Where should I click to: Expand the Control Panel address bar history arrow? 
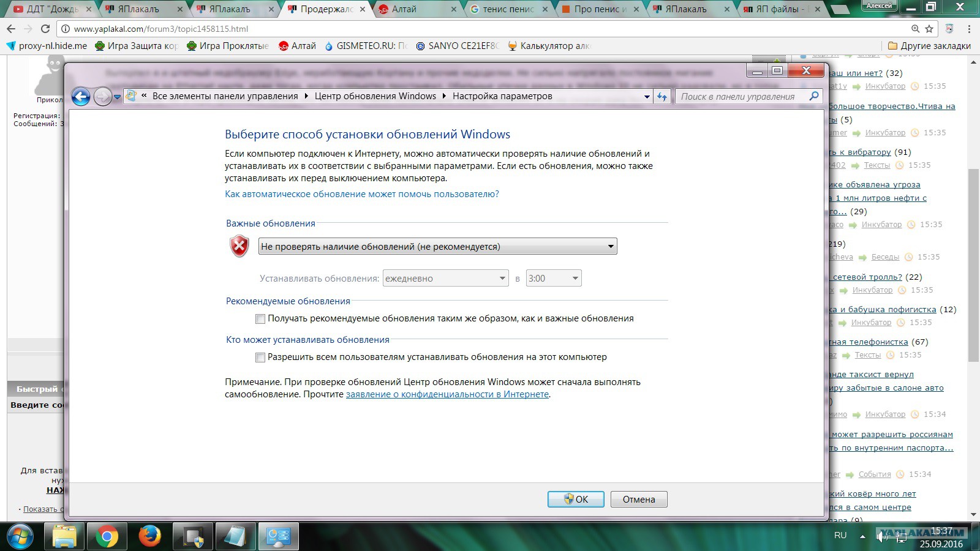(x=647, y=97)
